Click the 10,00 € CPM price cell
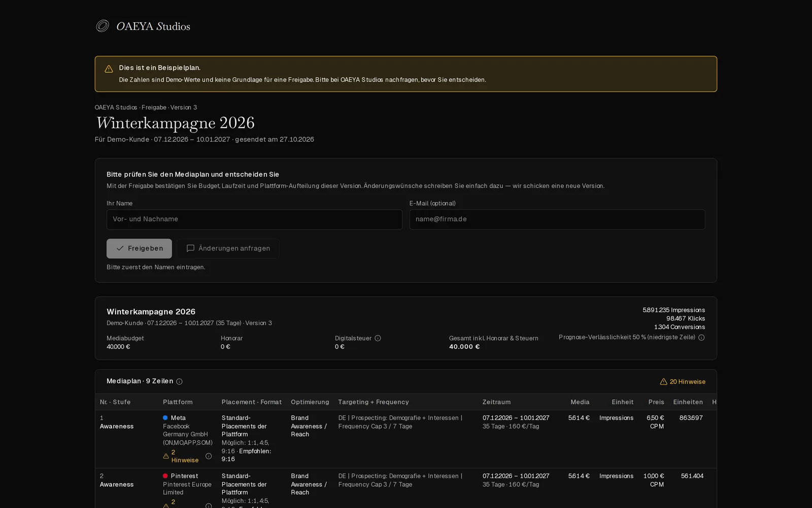This screenshot has width=812, height=508. point(654,480)
